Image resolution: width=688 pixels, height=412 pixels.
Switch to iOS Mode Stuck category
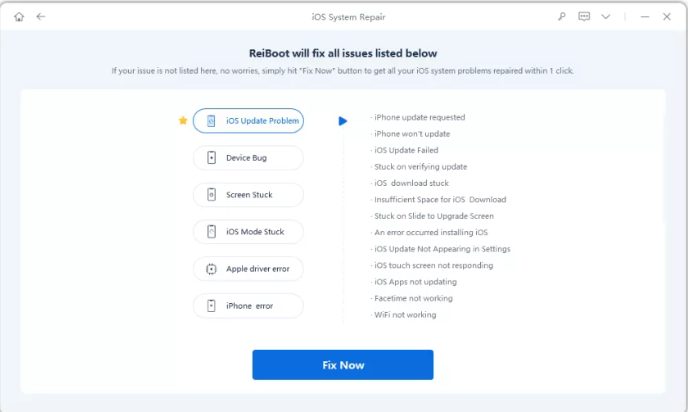[248, 232]
